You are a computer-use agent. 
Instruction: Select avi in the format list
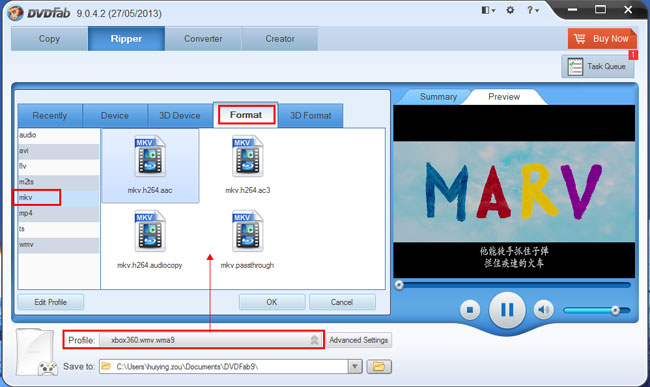point(58,151)
